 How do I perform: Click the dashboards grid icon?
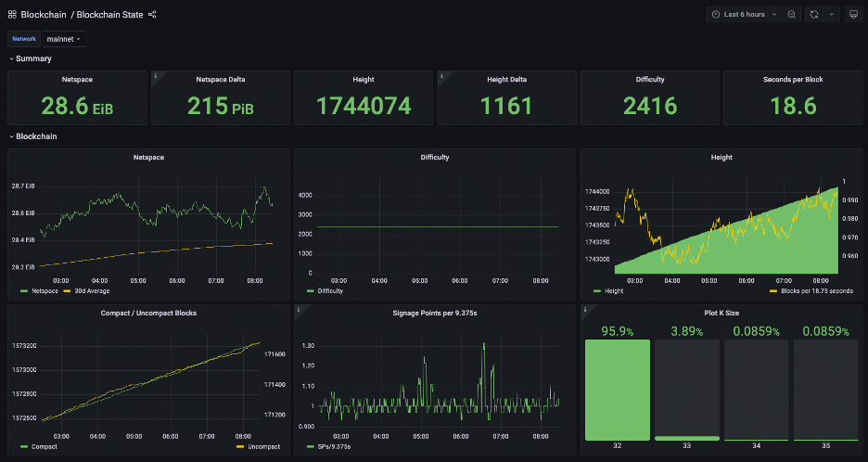click(x=12, y=15)
